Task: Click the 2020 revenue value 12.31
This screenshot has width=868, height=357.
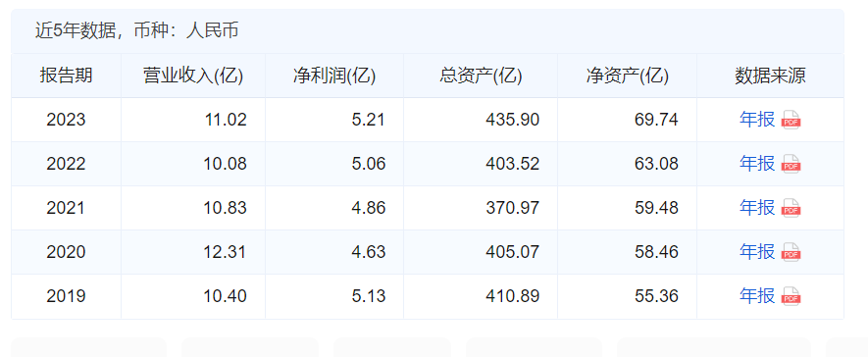Action: 226,252
